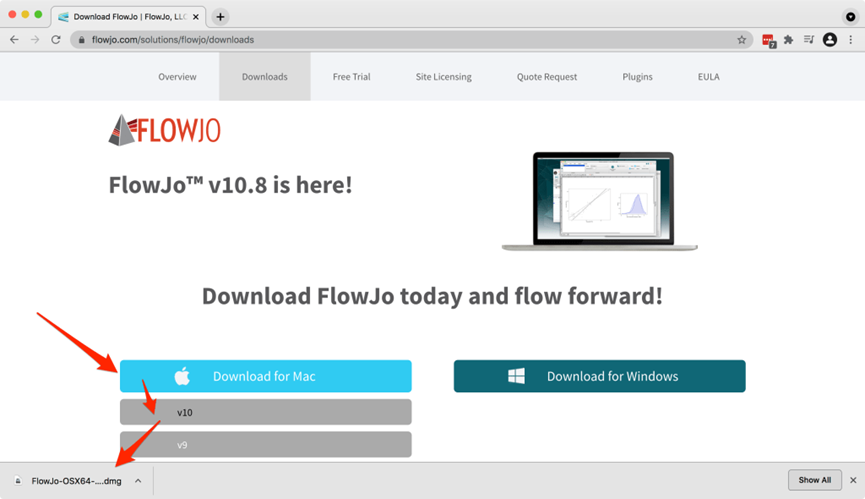
Task: Close the Download FlowJo tab
Action: (x=196, y=17)
